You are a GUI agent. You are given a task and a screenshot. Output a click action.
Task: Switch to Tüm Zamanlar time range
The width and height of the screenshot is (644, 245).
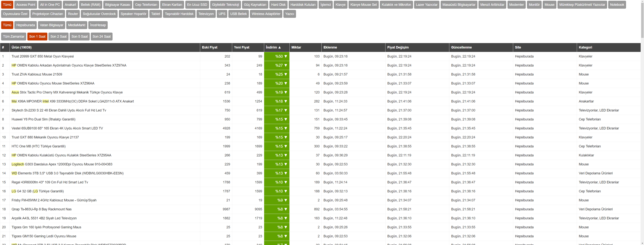click(14, 37)
